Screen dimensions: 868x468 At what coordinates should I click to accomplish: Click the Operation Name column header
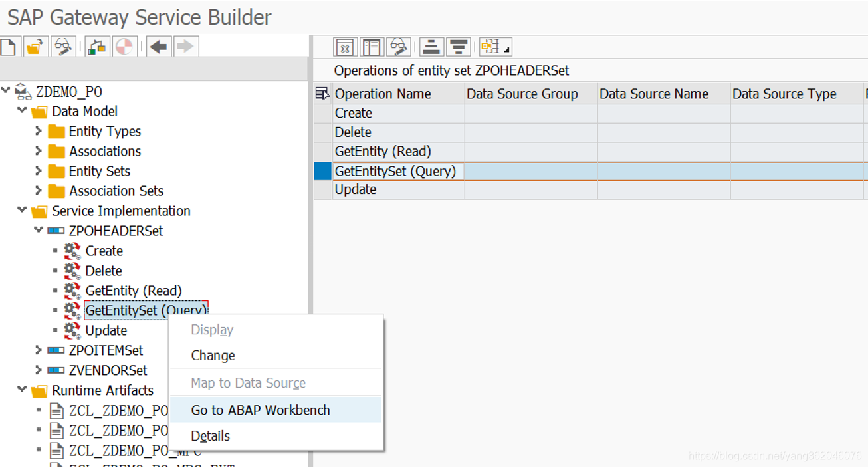tap(398, 94)
